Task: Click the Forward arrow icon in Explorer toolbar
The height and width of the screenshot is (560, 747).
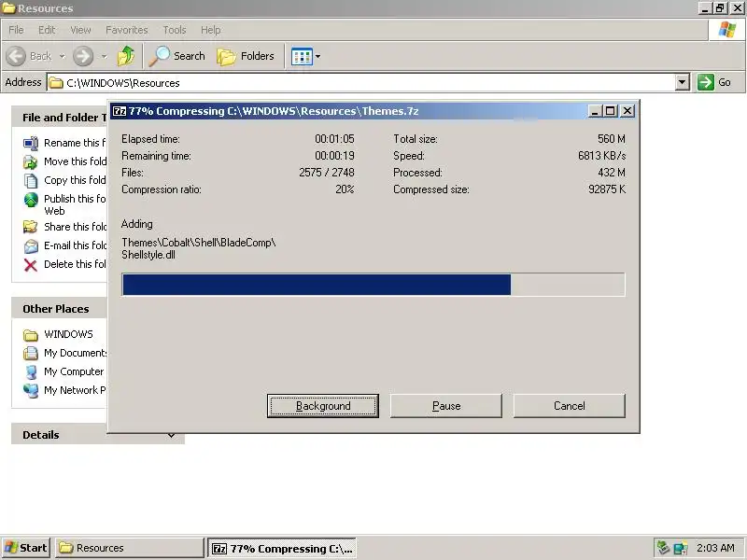Action: (83, 56)
